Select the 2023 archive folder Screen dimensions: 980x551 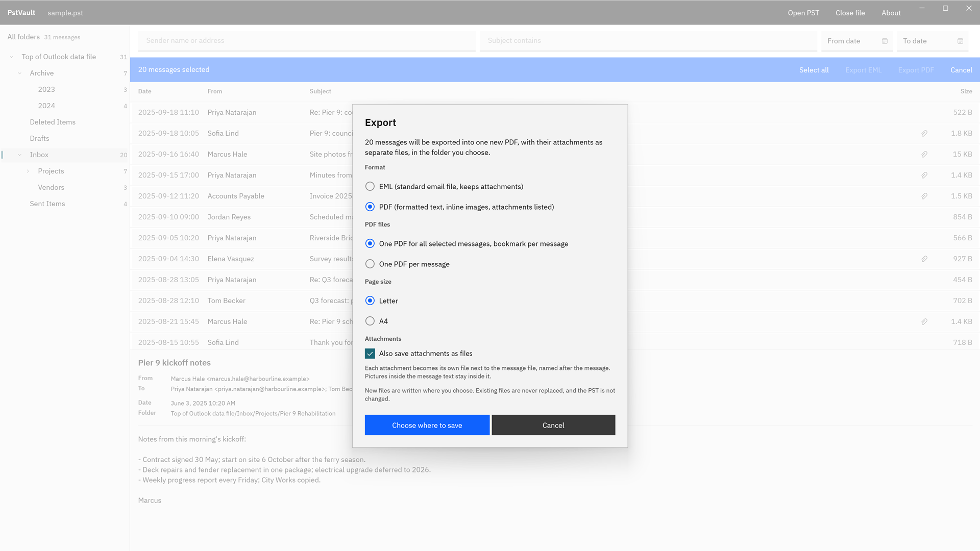click(65, 89)
